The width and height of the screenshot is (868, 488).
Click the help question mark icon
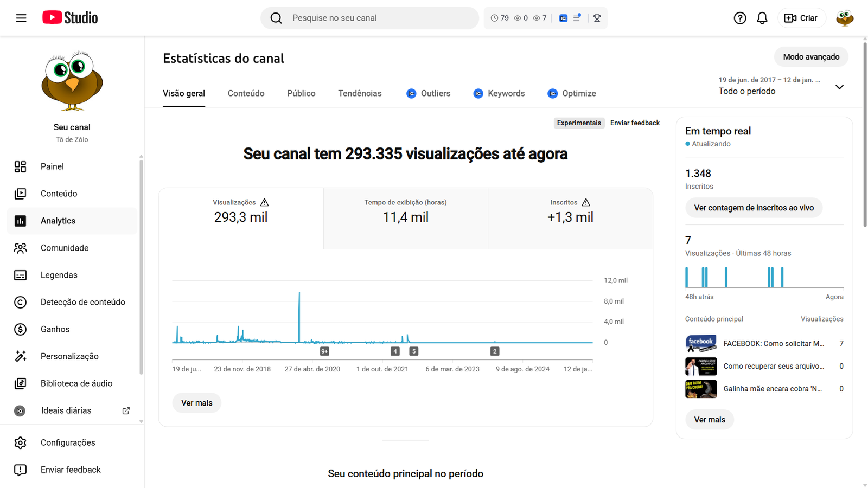click(x=739, y=18)
